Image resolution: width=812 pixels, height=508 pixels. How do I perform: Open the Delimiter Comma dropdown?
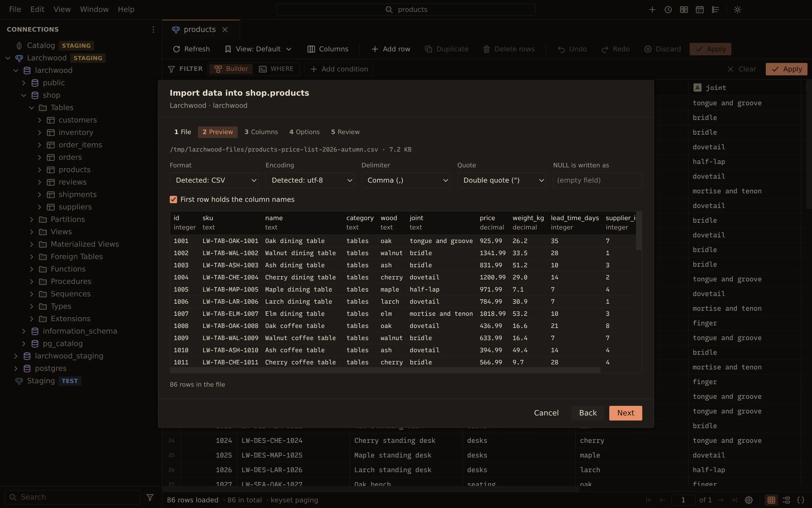tap(406, 180)
